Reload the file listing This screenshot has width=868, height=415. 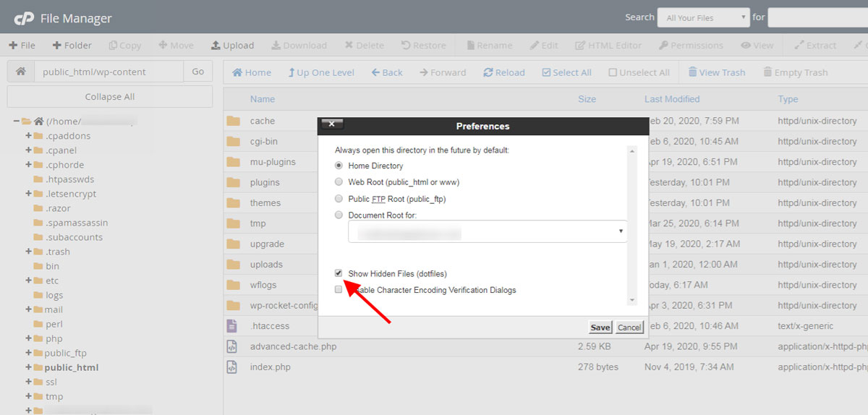(504, 72)
